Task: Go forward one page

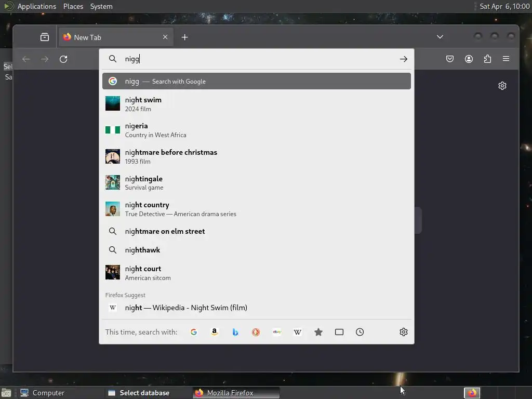Action: pyautogui.click(x=45, y=59)
